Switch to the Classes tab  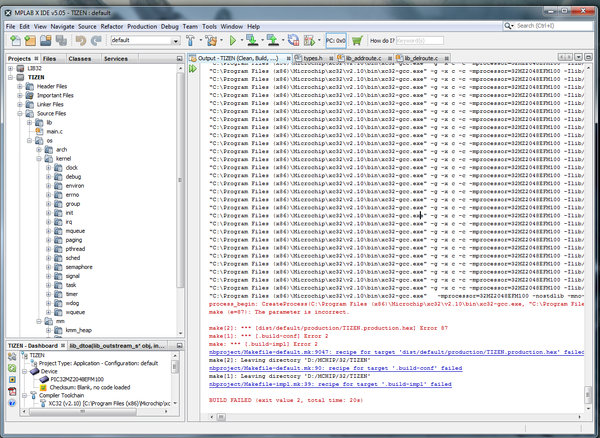(x=80, y=59)
